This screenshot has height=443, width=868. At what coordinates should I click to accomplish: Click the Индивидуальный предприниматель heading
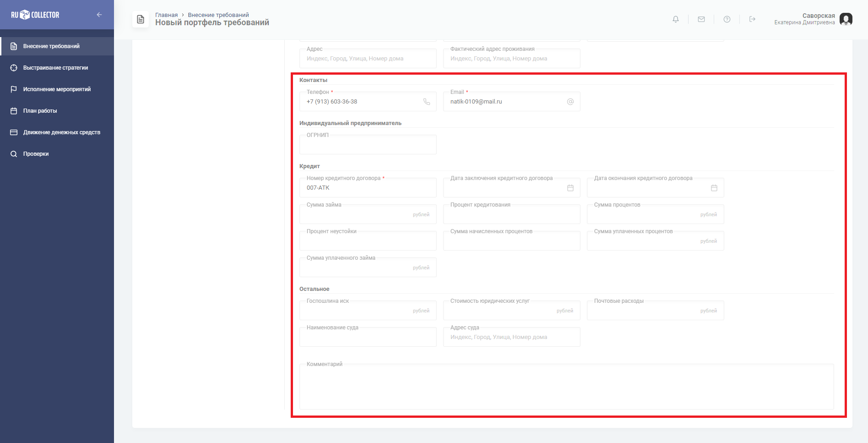coord(350,123)
